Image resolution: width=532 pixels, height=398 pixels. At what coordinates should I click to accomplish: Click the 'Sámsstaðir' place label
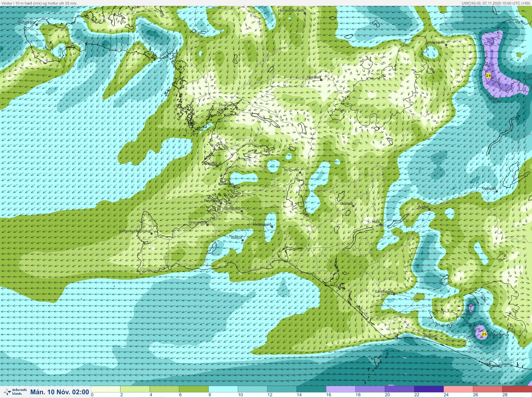pyautogui.click(x=384, y=292)
